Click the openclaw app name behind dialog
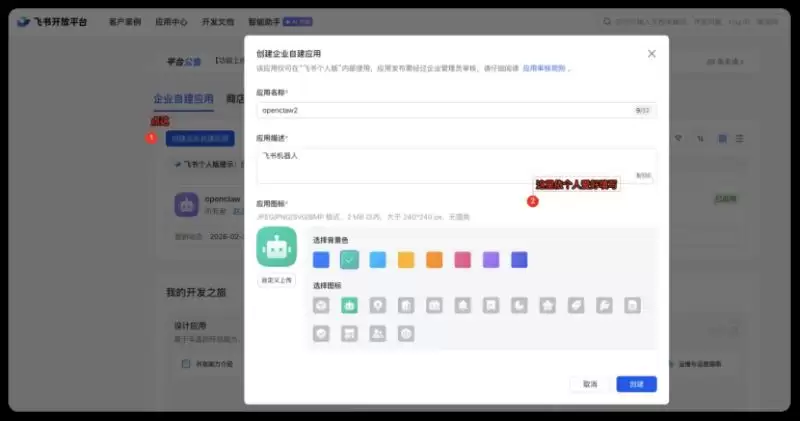 222,199
